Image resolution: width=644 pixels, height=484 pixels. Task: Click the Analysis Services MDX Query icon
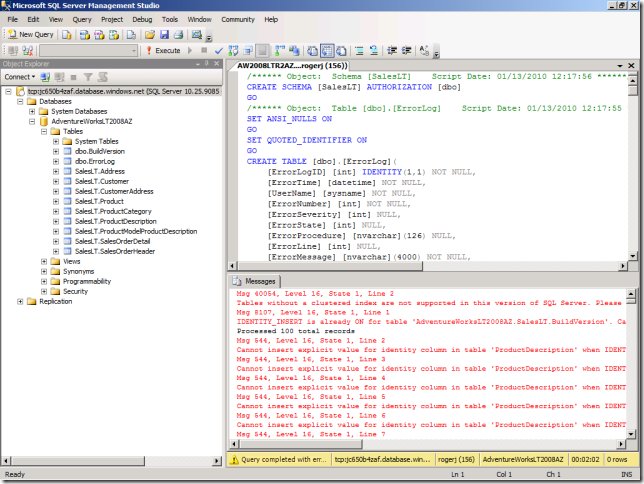click(x=85, y=35)
